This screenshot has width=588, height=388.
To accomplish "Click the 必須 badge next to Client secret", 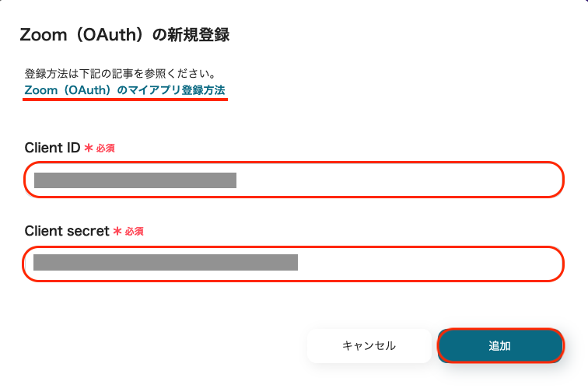I will (x=135, y=231).
